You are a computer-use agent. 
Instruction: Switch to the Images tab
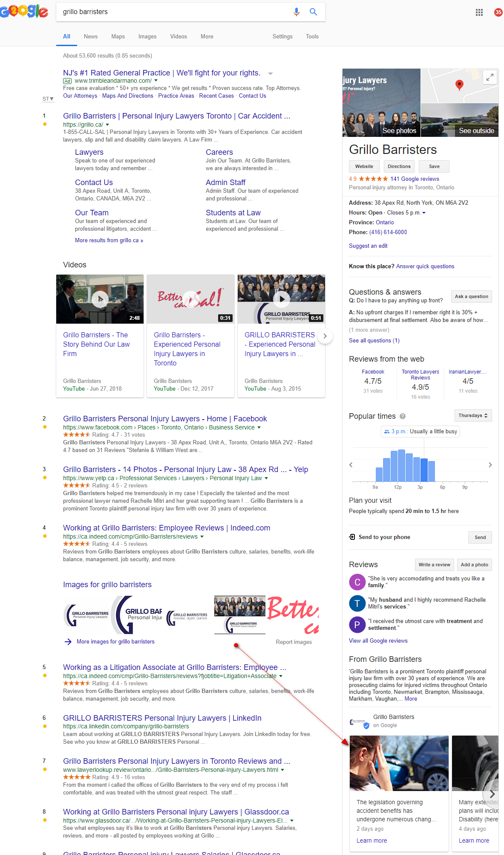[147, 37]
